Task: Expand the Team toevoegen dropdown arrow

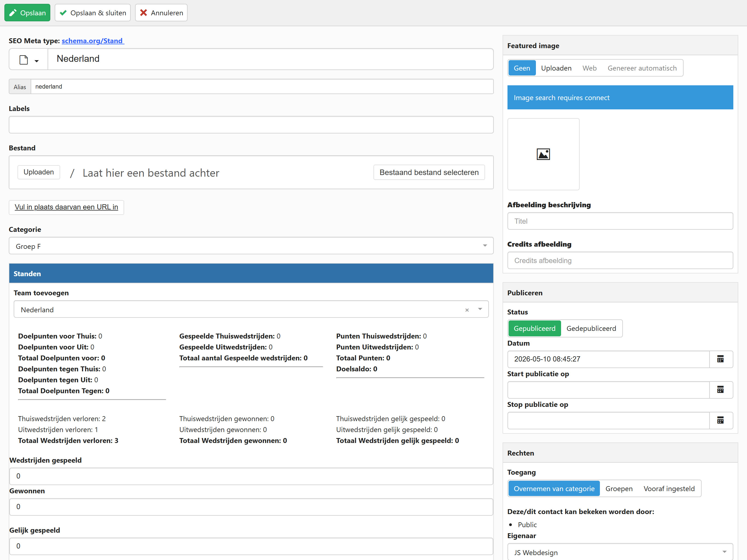Action: [480, 309]
